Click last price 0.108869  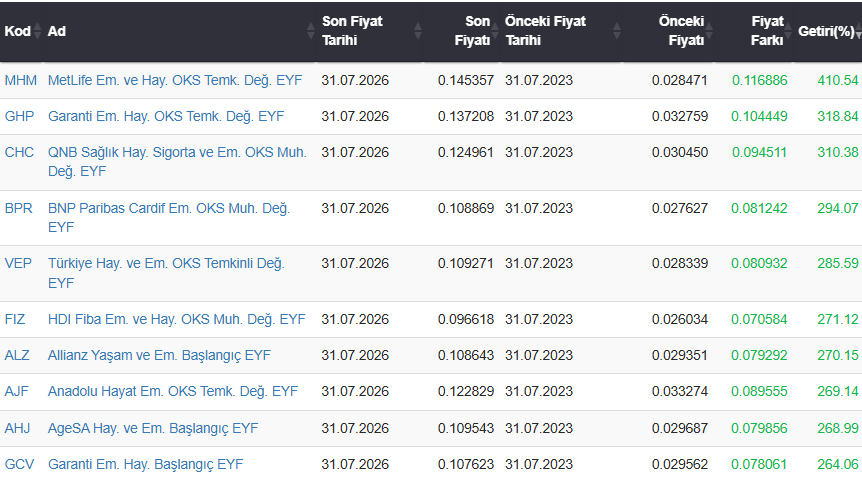click(x=466, y=208)
